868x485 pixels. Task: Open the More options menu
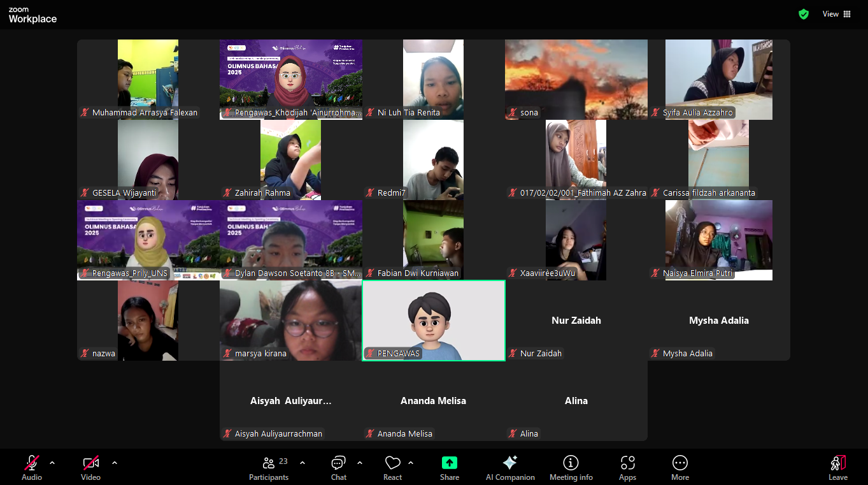679,468
